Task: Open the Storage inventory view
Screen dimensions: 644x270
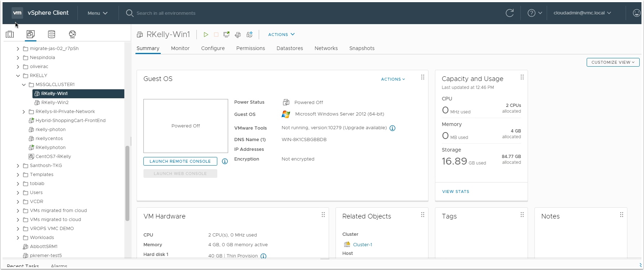Action: pos(52,34)
